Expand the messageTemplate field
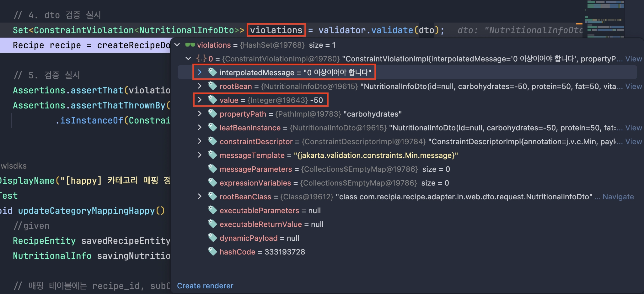The height and width of the screenshot is (294, 644). [200, 155]
